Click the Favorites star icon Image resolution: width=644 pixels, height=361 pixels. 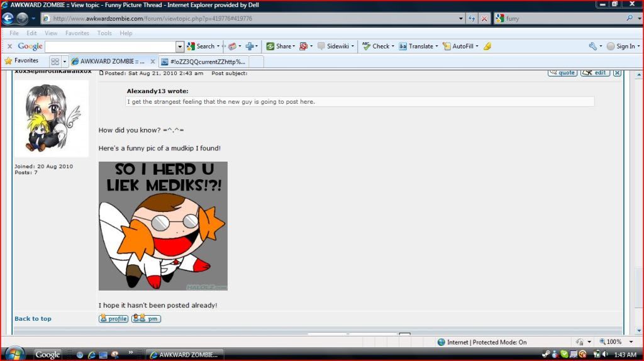8,61
